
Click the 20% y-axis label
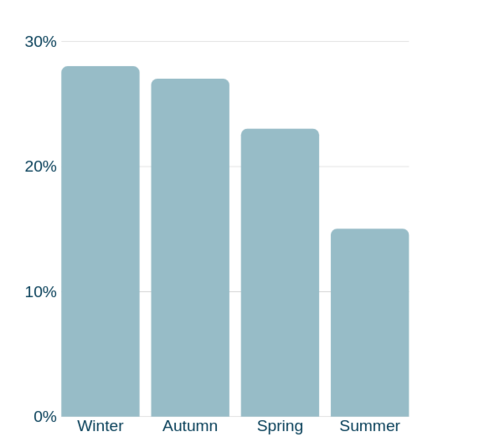click(x=41, y=166)
